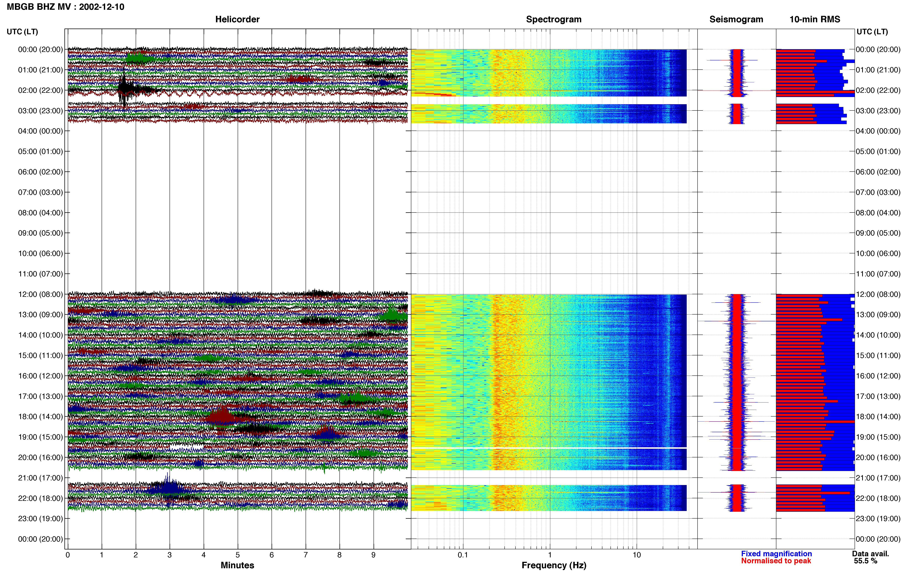The width and height of the screenshot is (924, 578).
Task: Click the '10-min RMS' panel heading
Action: [x=815, y=19]
